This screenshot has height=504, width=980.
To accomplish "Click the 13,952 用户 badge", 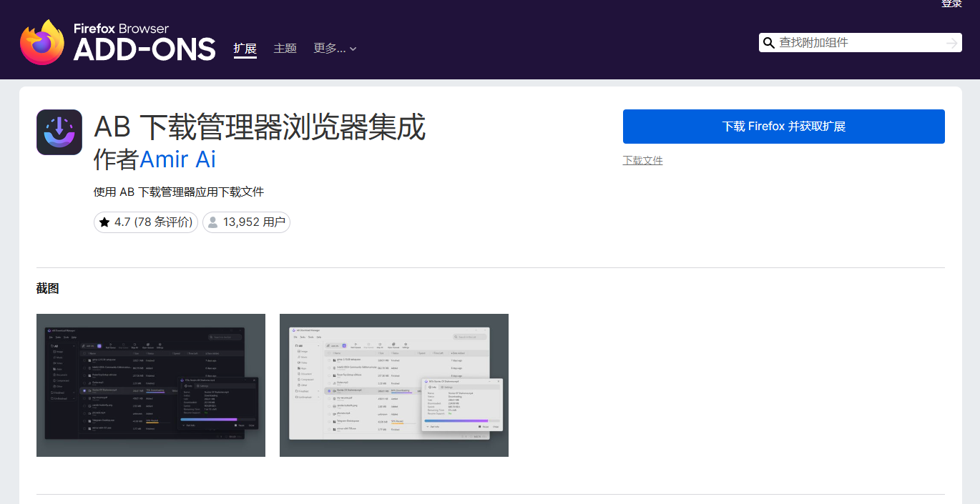I will coord(246,222).
